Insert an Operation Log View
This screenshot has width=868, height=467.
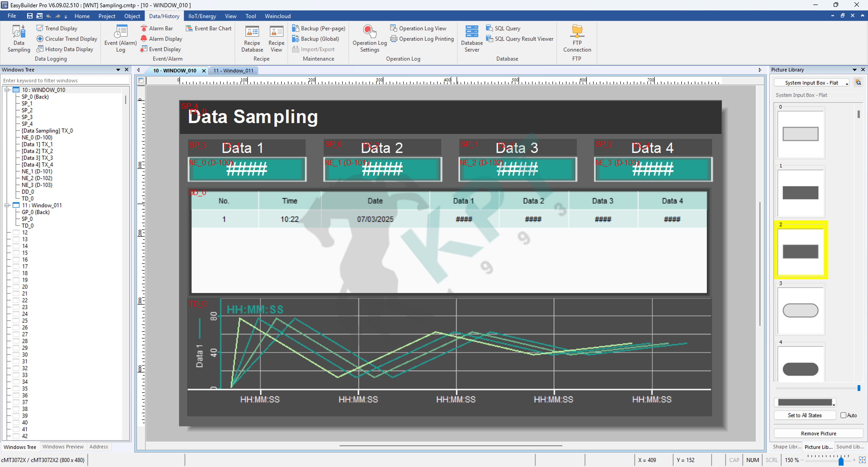point(418,28)
